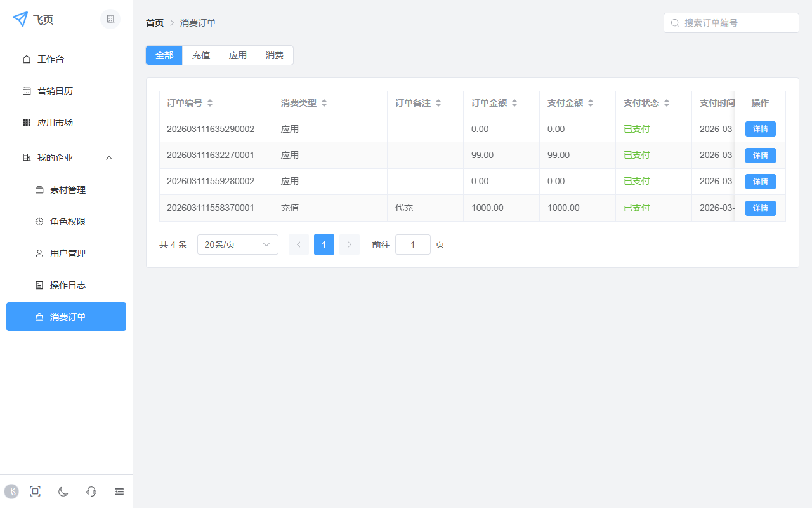View 详情 for order 202603111632270001

[760, 156]
